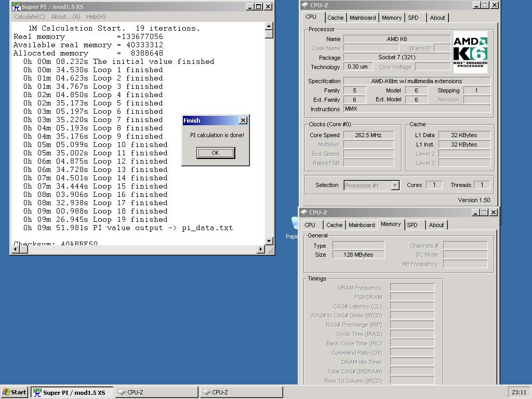Activate Super PI / mod1.5 XS taskbar button
Viewport: 532px width, 399px height.
[x=72, y=392]
